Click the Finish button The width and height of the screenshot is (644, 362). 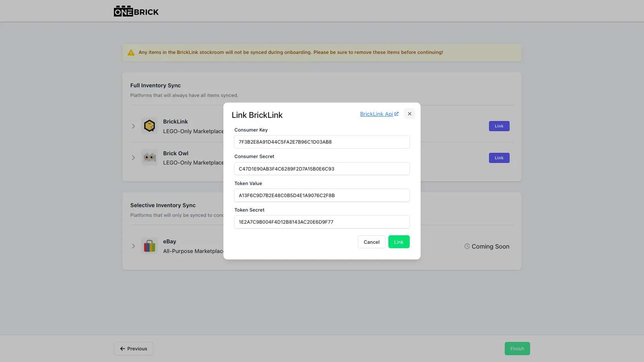coord(517,348)
